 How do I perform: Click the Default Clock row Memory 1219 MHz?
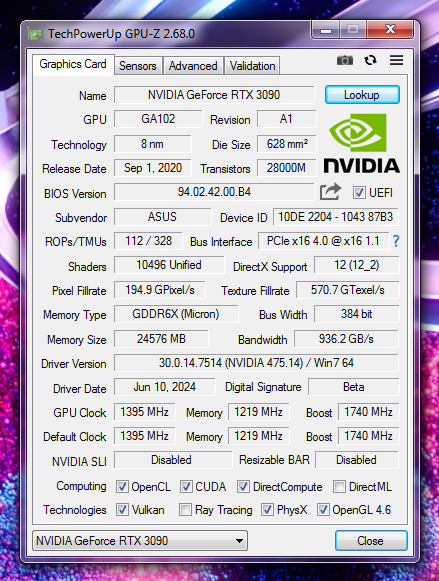259,436
